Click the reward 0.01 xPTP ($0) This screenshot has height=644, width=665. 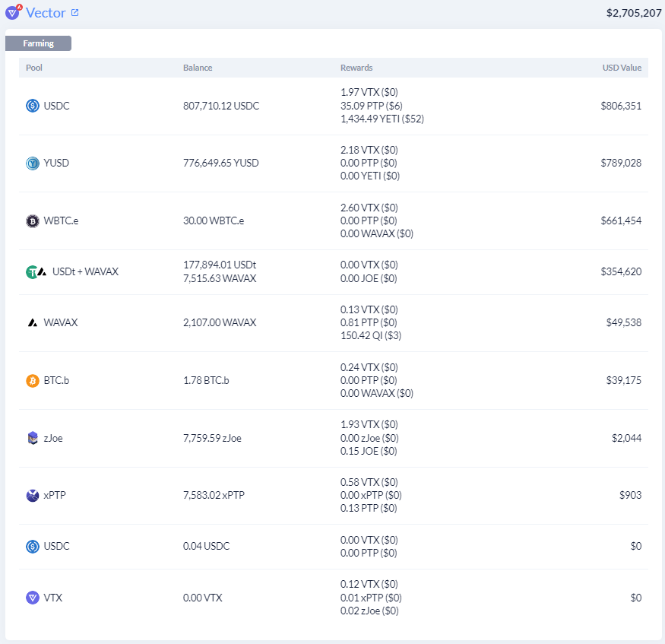371,598
